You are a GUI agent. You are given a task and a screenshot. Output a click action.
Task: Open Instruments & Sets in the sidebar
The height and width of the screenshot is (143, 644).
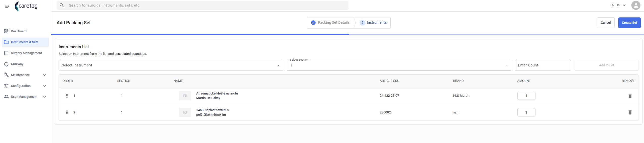[x=25, y=42]
